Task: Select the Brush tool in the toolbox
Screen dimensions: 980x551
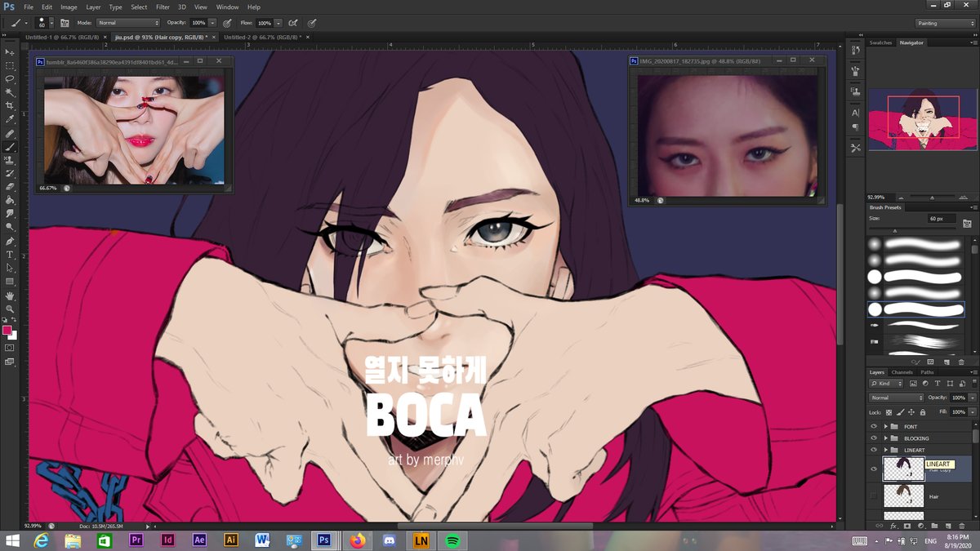Action: point(10,147)
